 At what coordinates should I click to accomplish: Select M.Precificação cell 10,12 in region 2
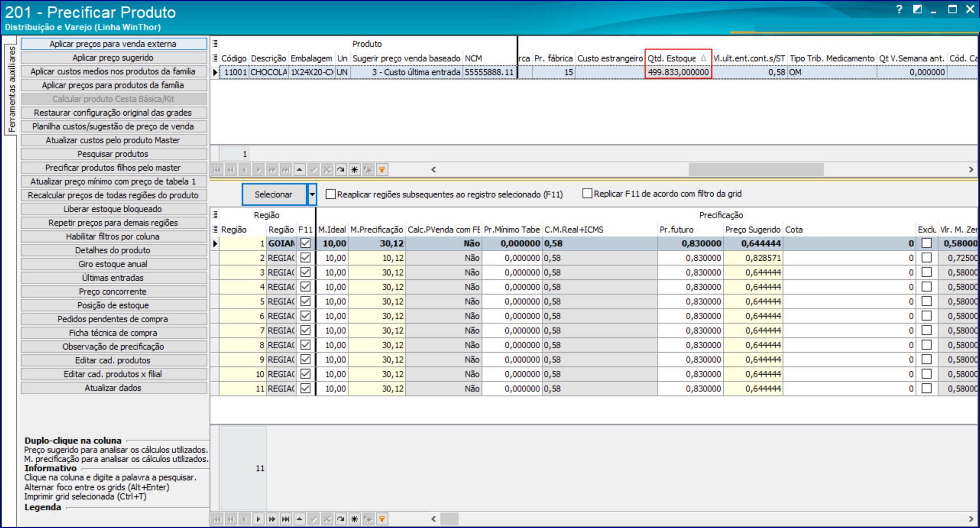coord(376,258)
